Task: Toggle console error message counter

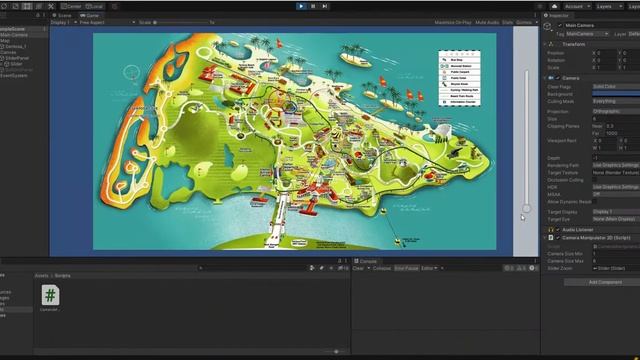Action: coord(532,268)
